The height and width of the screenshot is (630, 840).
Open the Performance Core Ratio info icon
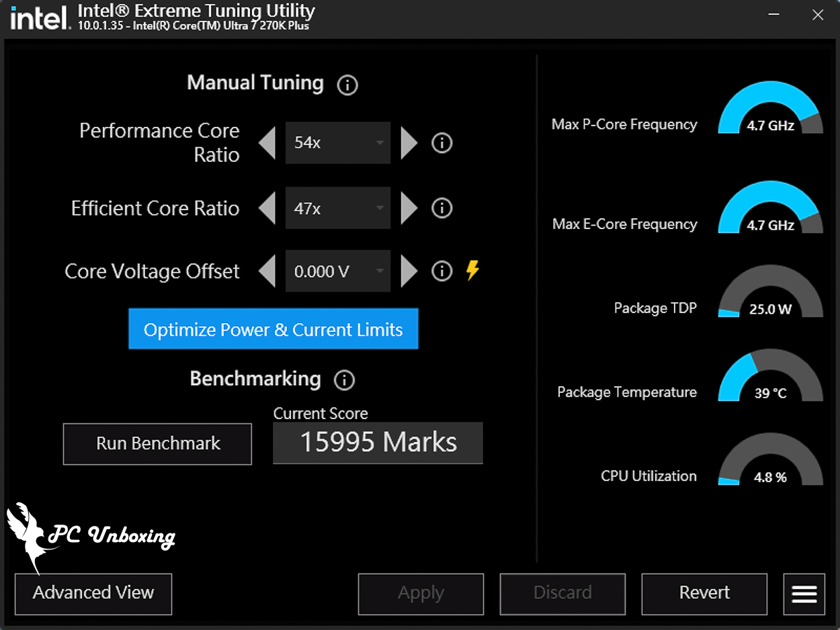[442, 143]
